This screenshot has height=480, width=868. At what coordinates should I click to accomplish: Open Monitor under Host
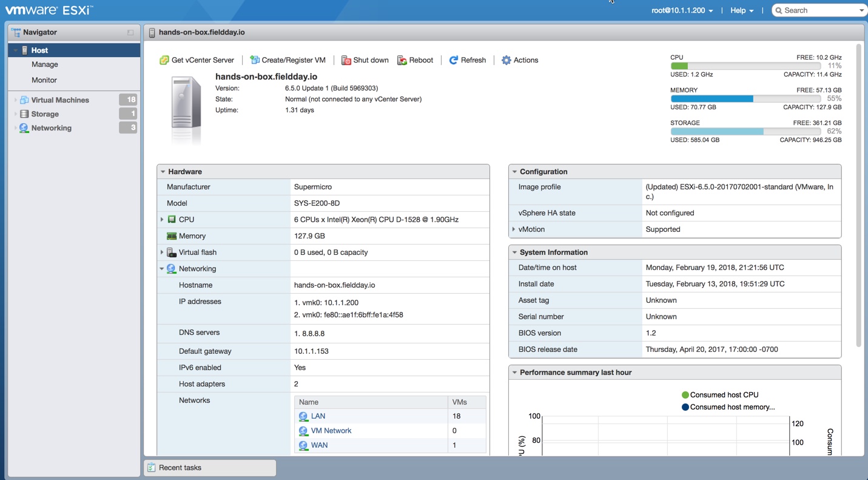point(44,80)
